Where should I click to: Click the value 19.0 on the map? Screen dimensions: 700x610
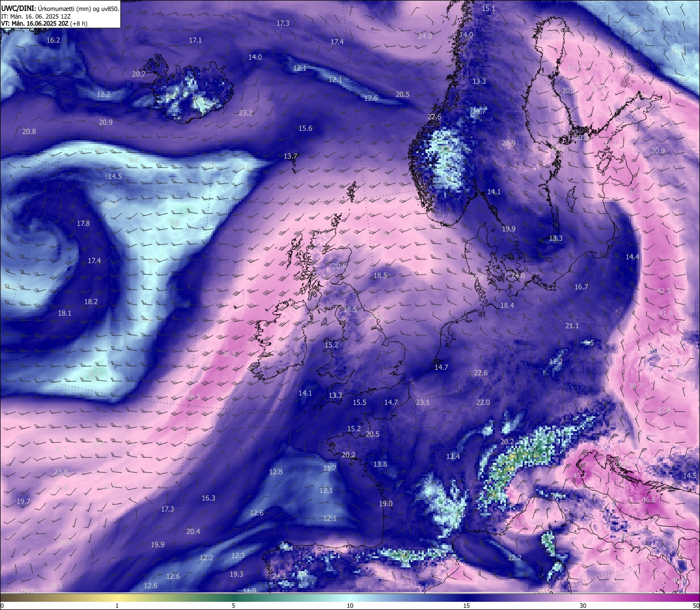pos(386,504)
